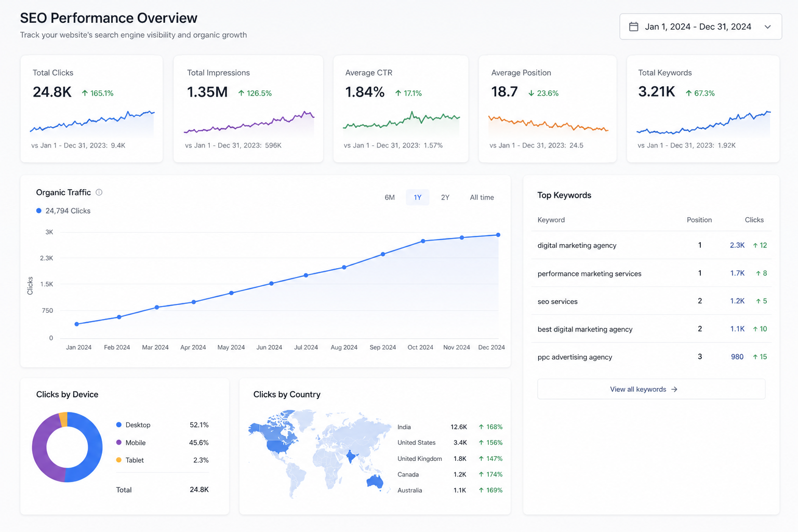The image size is (798, 532).
Task: Toggle the 24,794 Clicks legend series
Action: pos(63,211)
